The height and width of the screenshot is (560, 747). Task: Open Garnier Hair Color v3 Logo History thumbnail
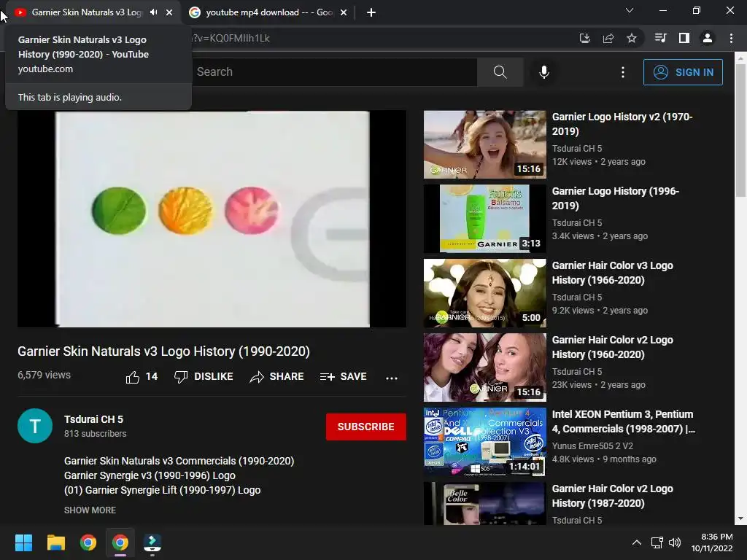484,293
